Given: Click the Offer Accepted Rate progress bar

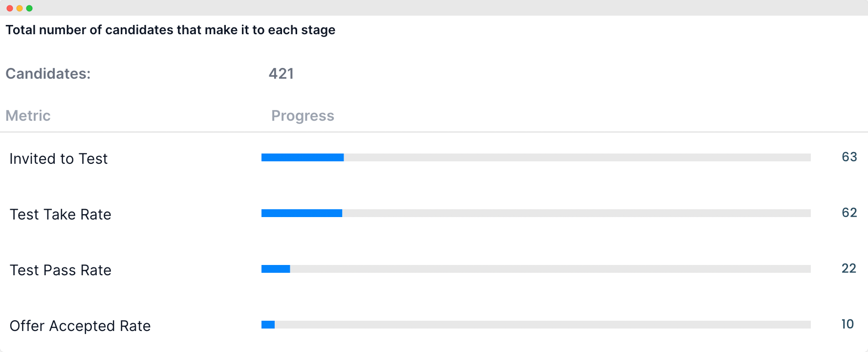Looking at the screenshot, I should [x=536, y=325].
